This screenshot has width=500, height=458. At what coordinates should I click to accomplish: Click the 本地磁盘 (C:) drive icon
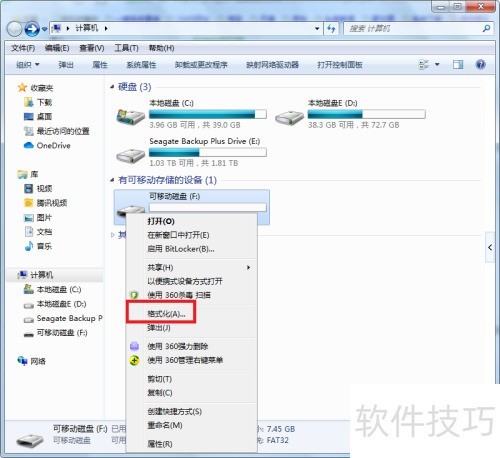click(x=131, y=116)
